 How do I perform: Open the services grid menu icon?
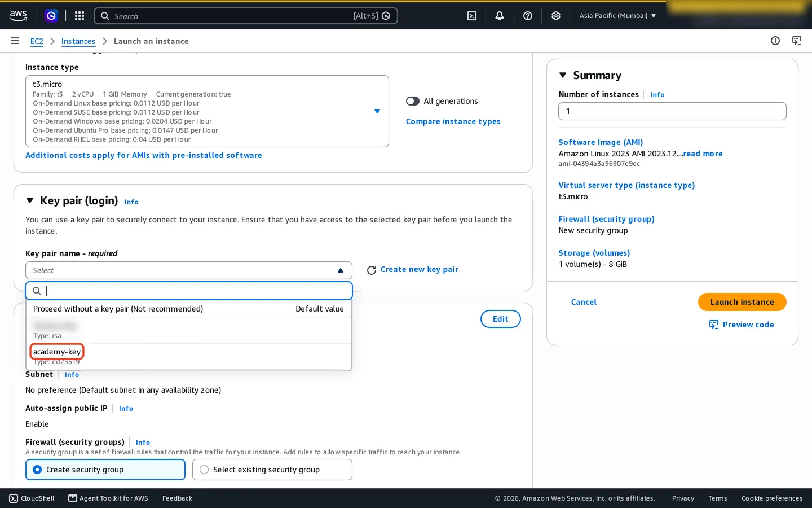click(80, 16)
